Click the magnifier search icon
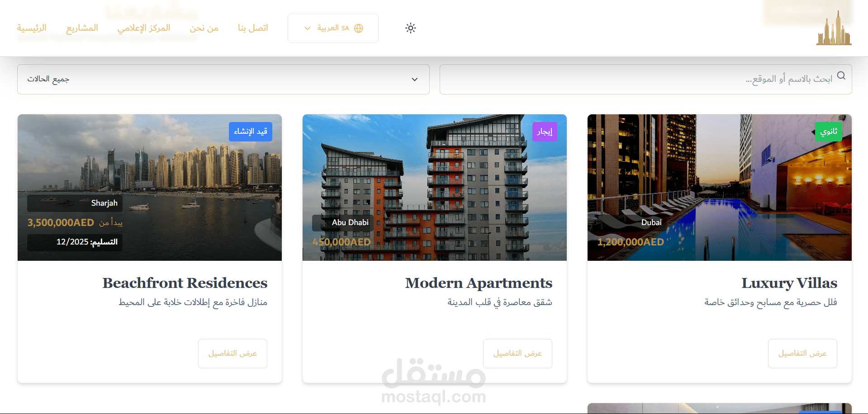This screenshot has width=868, height=414. [x=841, y=75]
